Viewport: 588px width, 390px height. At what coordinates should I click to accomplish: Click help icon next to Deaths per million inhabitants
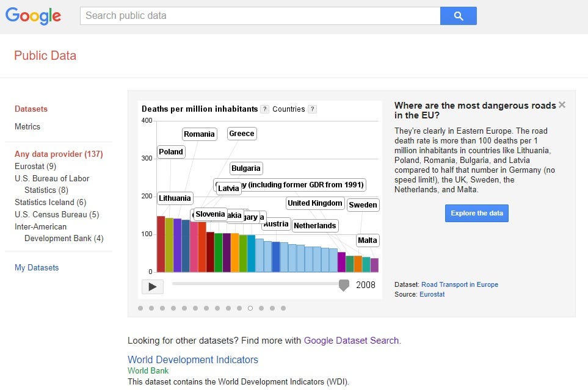(x=264, y=109)
